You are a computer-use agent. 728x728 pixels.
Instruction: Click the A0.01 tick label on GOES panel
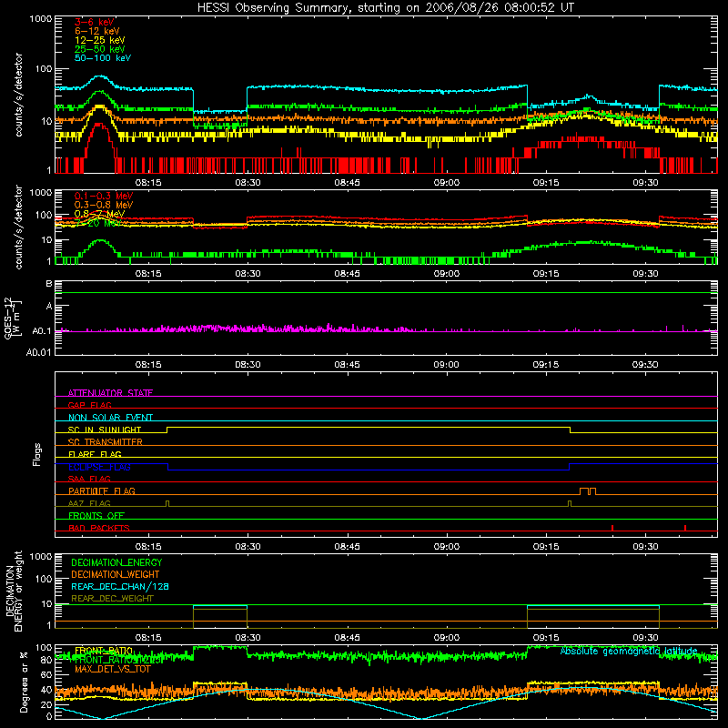(38, 352)
